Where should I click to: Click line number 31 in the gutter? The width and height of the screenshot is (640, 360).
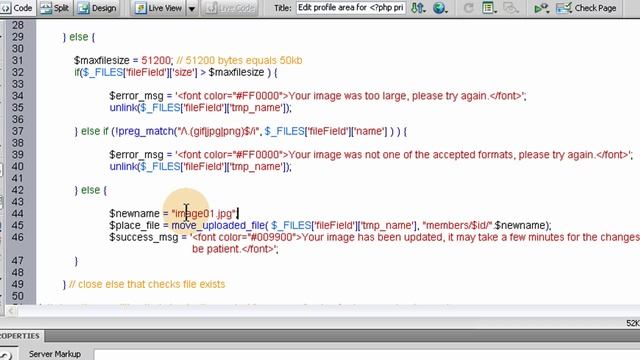[x=18, y=60]
